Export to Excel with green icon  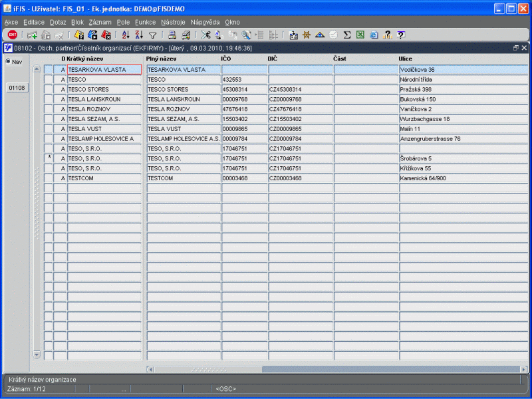[360, 35]
